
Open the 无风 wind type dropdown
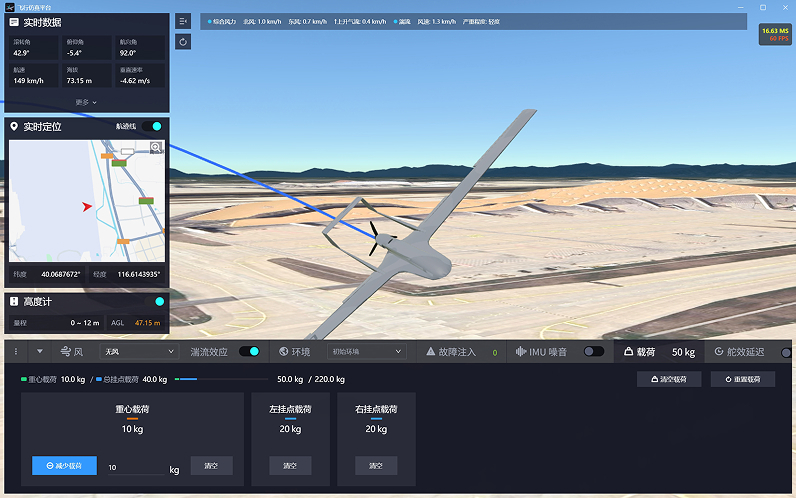140,351
